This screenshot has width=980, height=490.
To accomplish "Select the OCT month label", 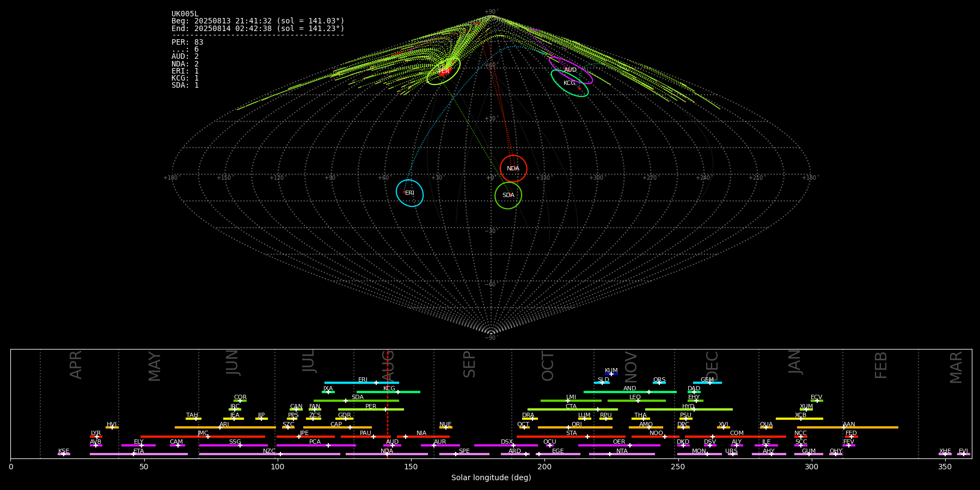I will coord(548,366).
